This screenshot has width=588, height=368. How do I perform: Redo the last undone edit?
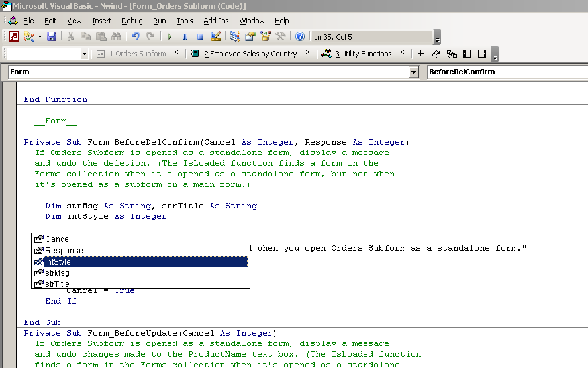coord(150,36)
